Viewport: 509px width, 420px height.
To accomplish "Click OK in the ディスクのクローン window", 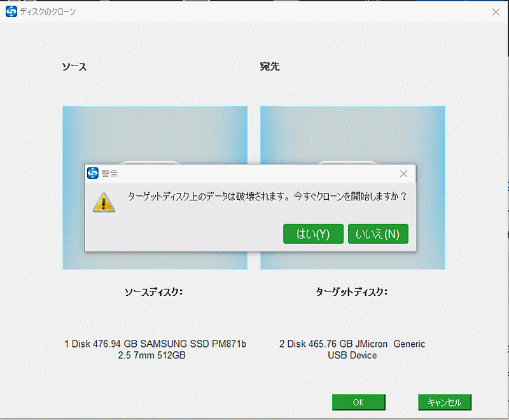I will click(358, 402).
